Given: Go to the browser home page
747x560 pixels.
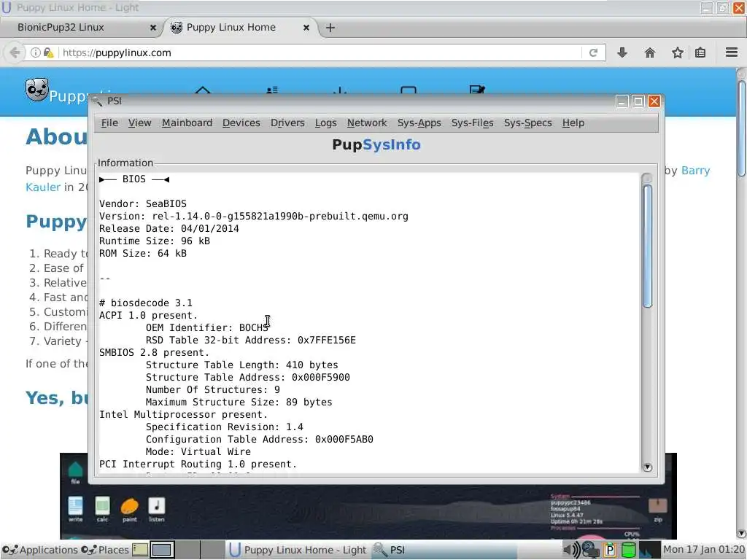Looking at the screenshot, I should [650, 52].
